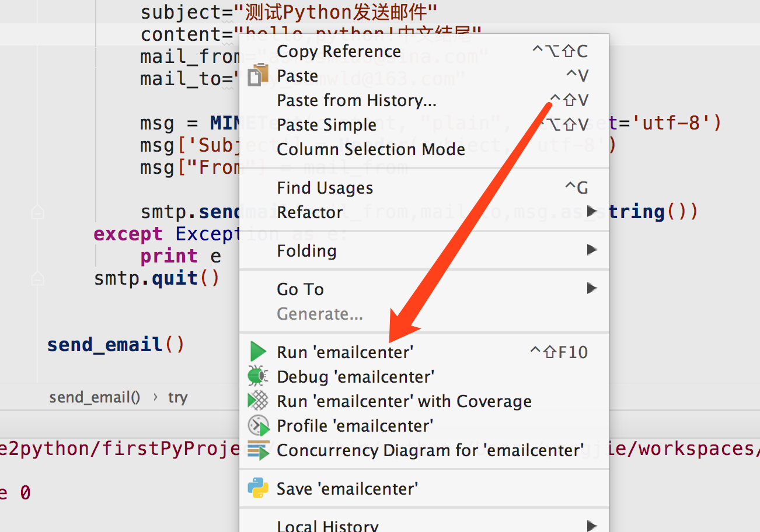Image resolution: width=760 pixels, height=532 pixels.
Task: Click the fold marker beside smtp.sendmail line
Action: [x=37, y=212]
